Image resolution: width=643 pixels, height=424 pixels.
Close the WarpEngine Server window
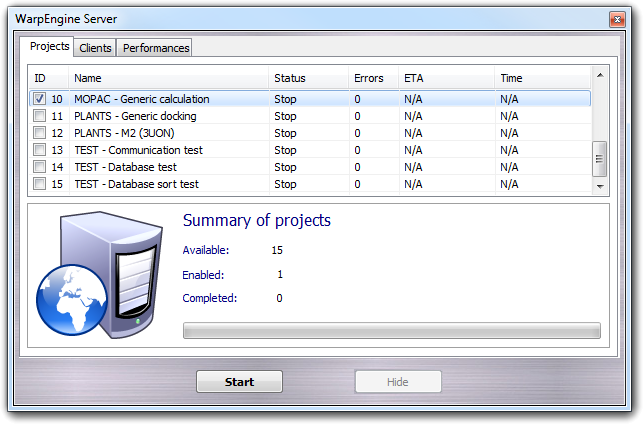point(616,19)
